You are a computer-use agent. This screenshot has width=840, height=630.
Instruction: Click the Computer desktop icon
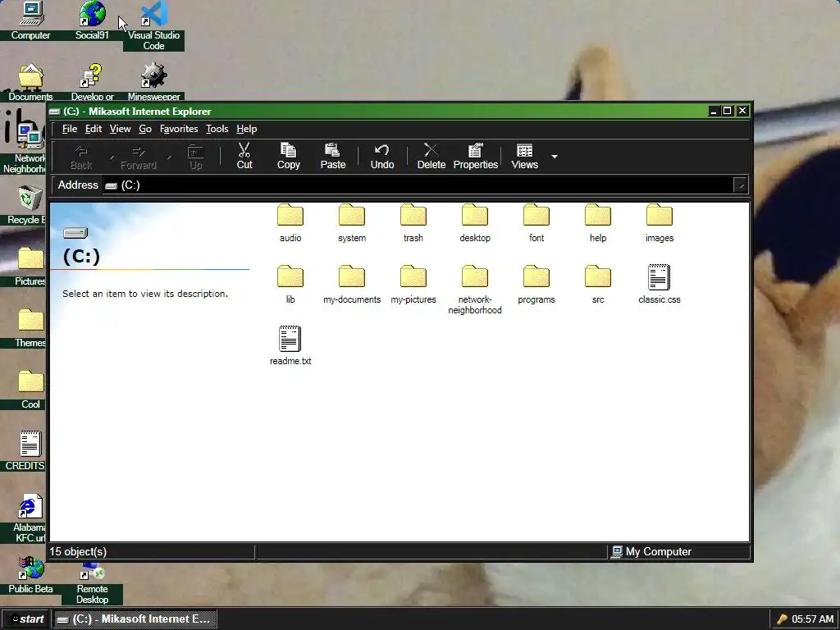pos(30,21)
